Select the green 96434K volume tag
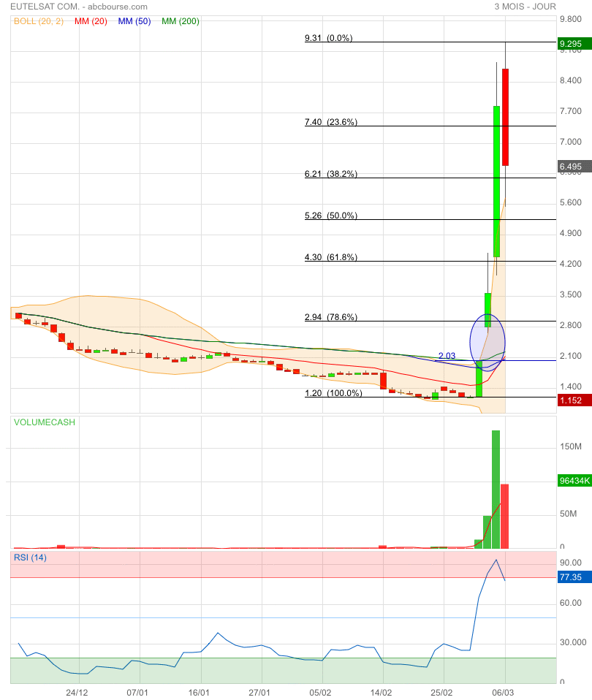 coord(574,481)
